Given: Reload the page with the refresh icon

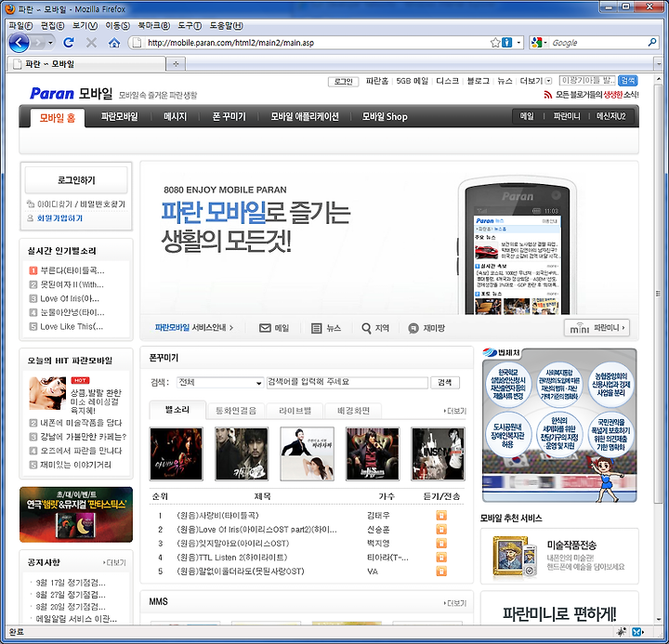Looking at the screenshot, I should [x=69, y=42].
